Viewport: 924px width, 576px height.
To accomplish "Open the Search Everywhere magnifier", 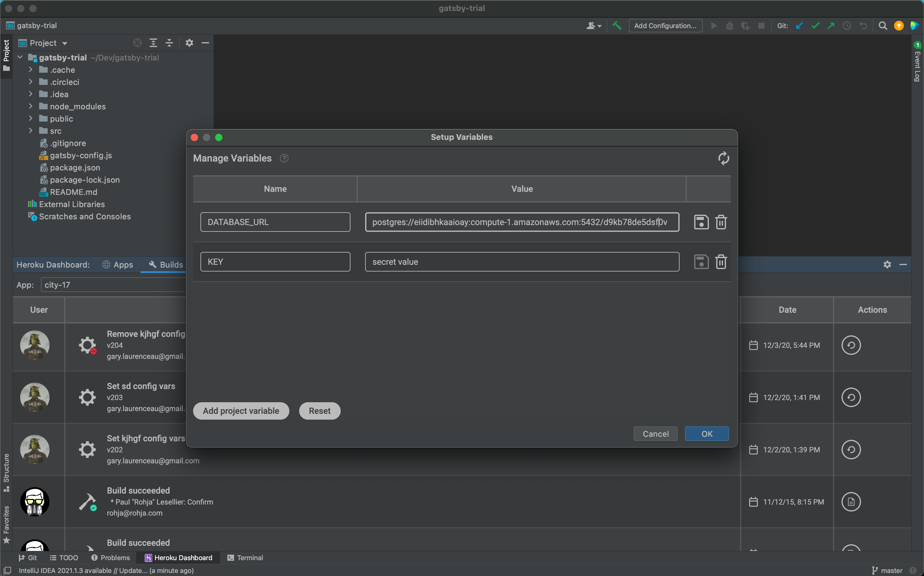I will (882, 26).
